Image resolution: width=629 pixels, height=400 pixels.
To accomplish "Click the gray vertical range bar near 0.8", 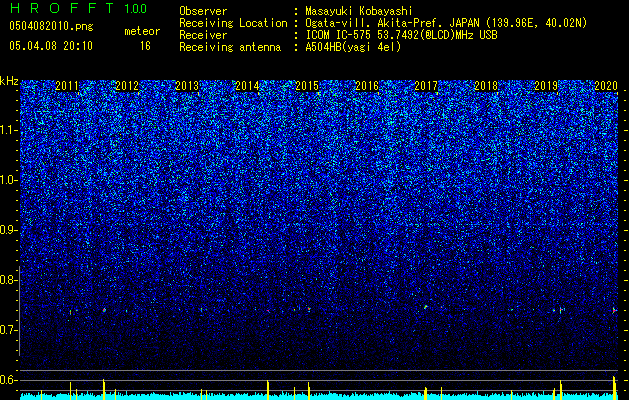I will (19, 311).
